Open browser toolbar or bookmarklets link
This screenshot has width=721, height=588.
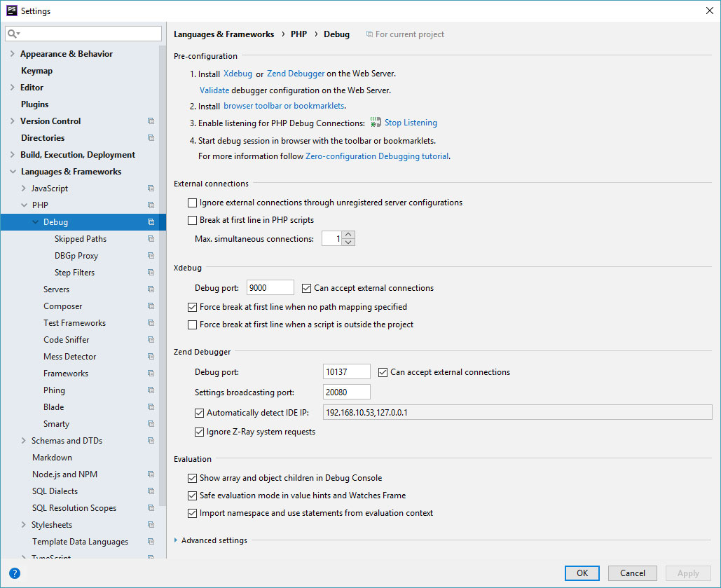coord(284,106)
